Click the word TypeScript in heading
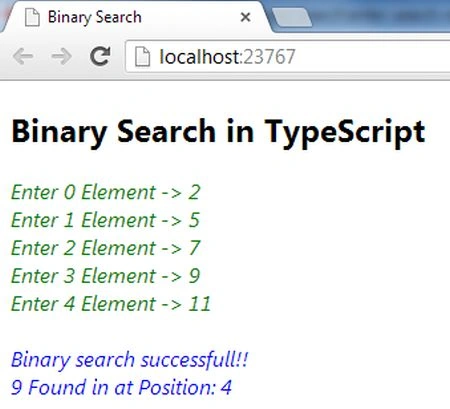Viewport: 450px width, 409px height. (345, 133)
